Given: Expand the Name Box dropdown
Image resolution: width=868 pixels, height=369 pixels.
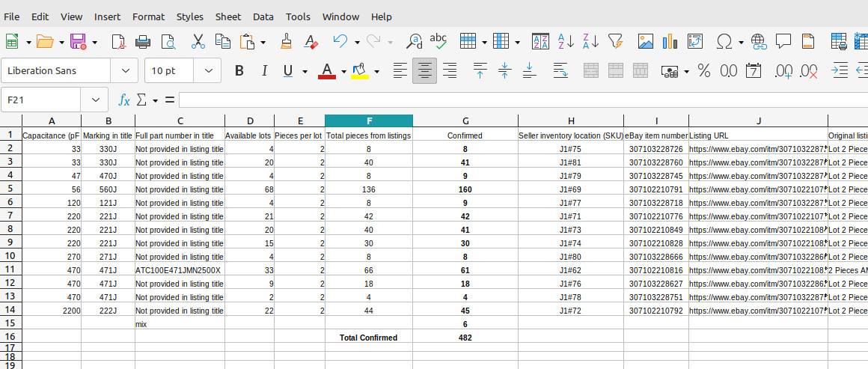Looking at the screenshot, I should click(96, 100).
